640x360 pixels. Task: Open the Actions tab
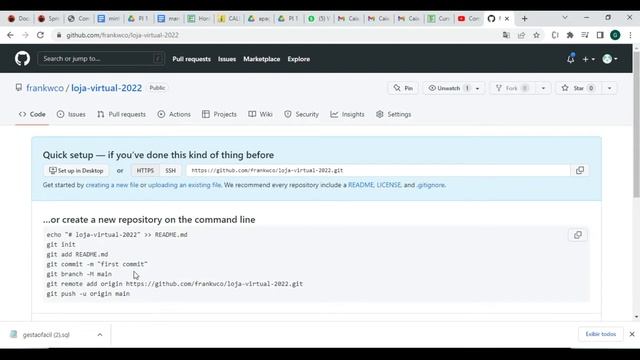(174, 114)
